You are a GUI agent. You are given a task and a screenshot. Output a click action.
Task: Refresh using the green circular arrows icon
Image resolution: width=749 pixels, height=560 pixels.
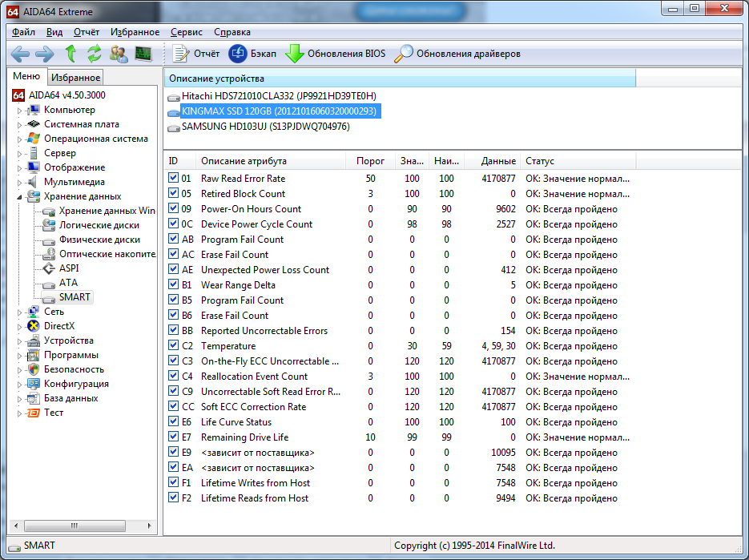pyautogui.click(x=94, y=54)
